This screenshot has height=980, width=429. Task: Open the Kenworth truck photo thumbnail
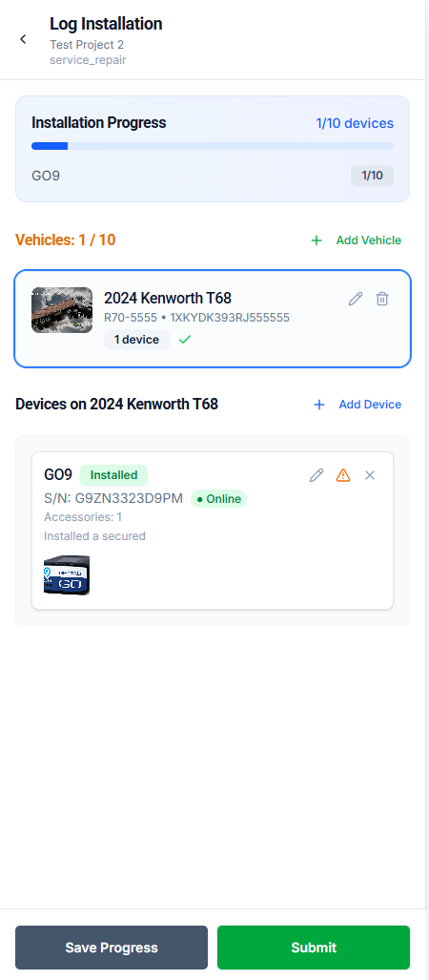[x=62, y=310]
